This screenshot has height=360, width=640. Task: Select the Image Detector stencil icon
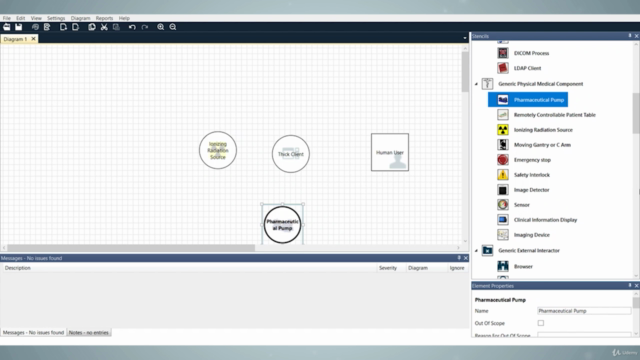[503, 190]
